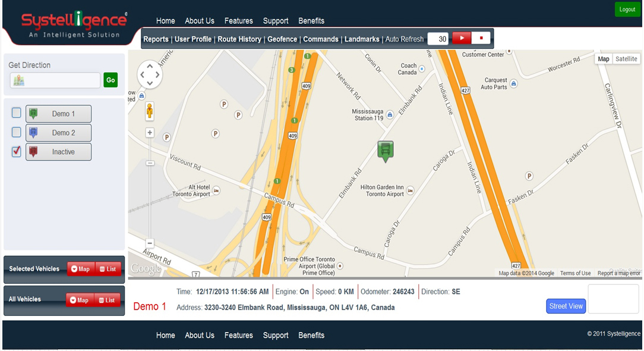This screenshot has height=351, width=644.
Task: Zoom in using the plus button
Action: [x=150, y=133]
